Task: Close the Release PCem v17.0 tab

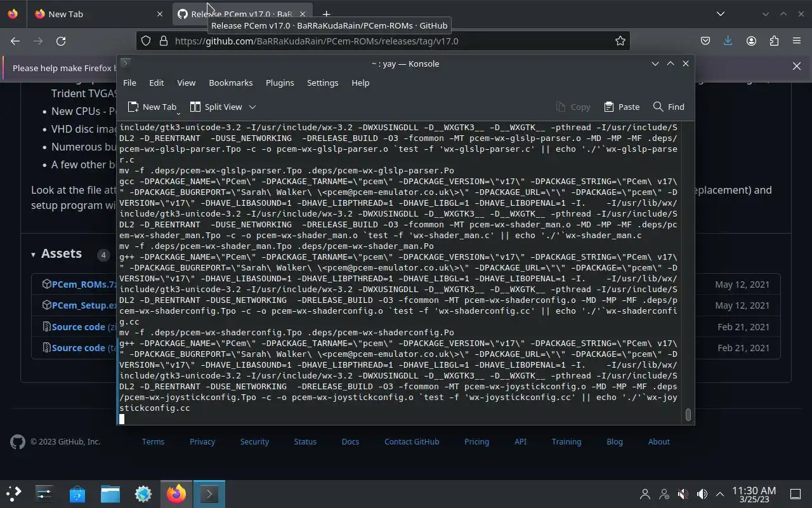Action: click(303, 14)
